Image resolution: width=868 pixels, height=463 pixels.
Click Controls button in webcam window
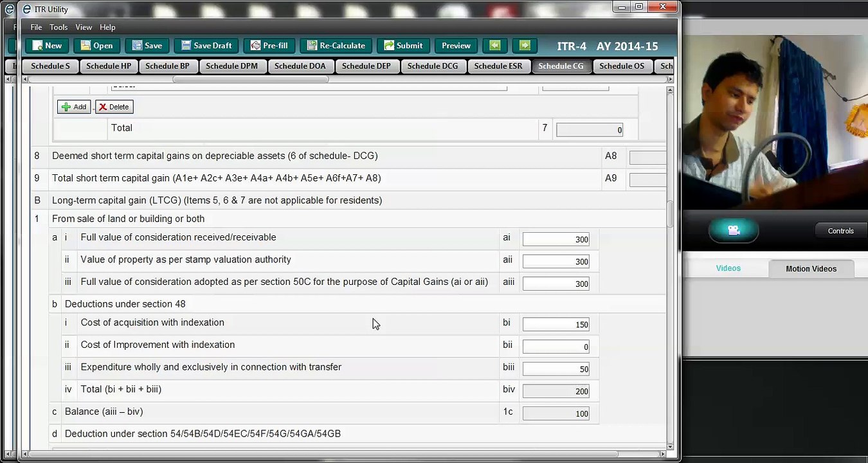coord(840,231)
